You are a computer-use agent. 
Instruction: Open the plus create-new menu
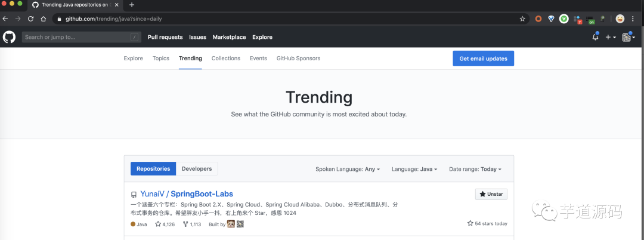coord(611,37)
